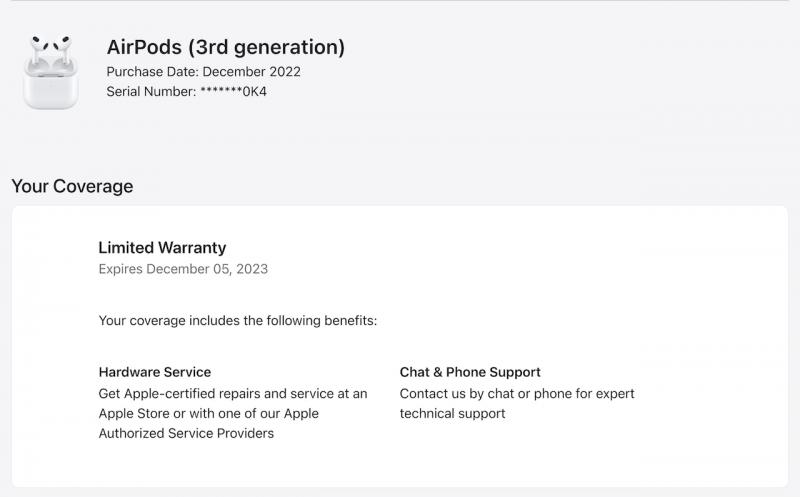Screen dimensions: 800x497
Task: Open the Chat & Phone Support heading
Action: click(x=470, y=372)
